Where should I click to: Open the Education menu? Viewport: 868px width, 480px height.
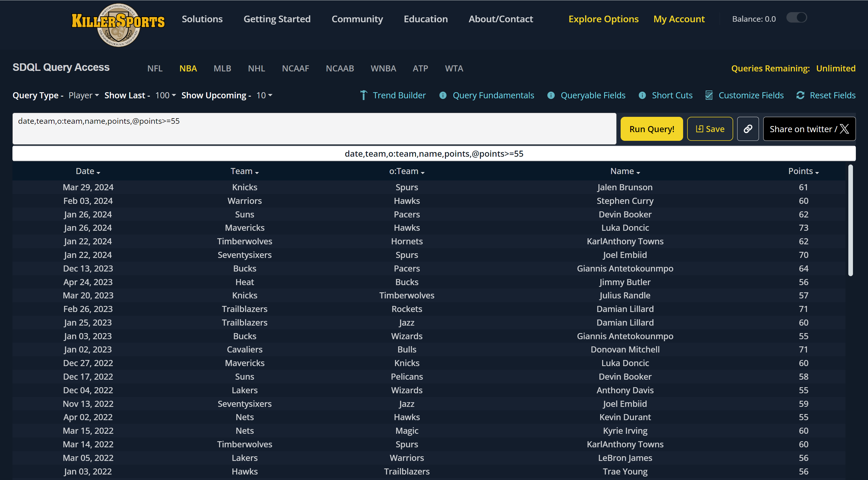click(x=426, y=19)
